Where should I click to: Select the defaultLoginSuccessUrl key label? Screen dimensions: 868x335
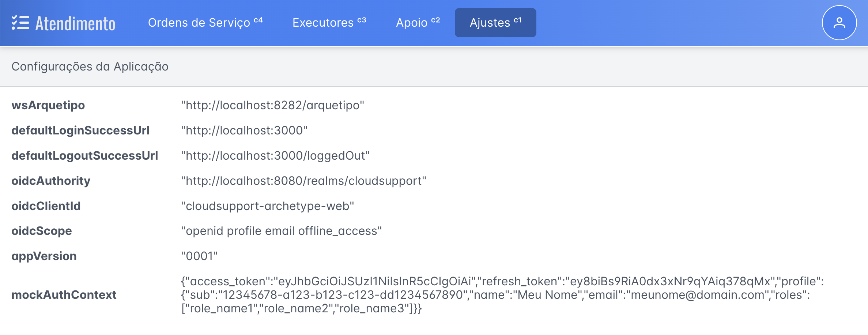(x=80, y=130)
